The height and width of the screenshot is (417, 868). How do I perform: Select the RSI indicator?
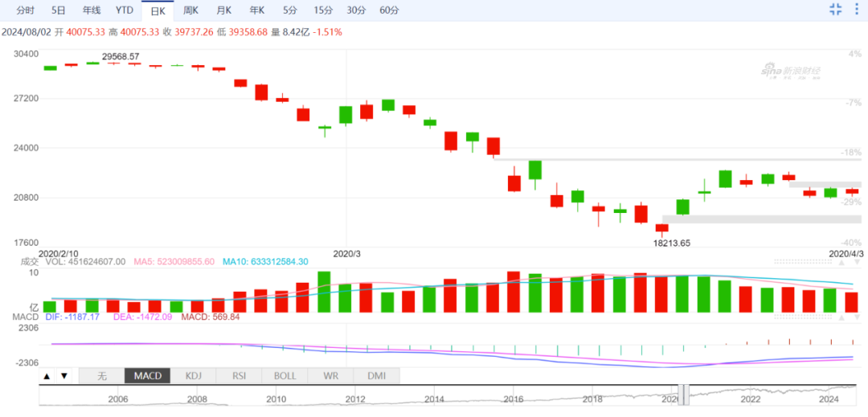pos(239,376)
